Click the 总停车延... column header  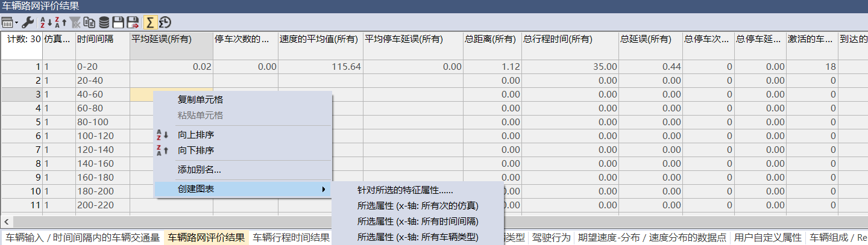760,46
